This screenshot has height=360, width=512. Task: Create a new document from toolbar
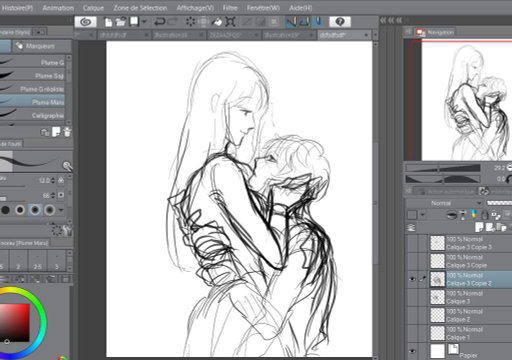click(108, 22)
